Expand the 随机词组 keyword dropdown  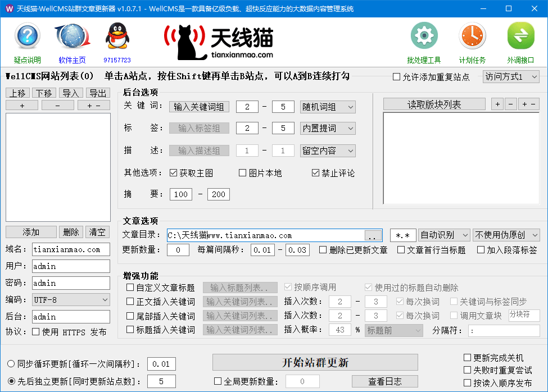[x=328, y=107]
